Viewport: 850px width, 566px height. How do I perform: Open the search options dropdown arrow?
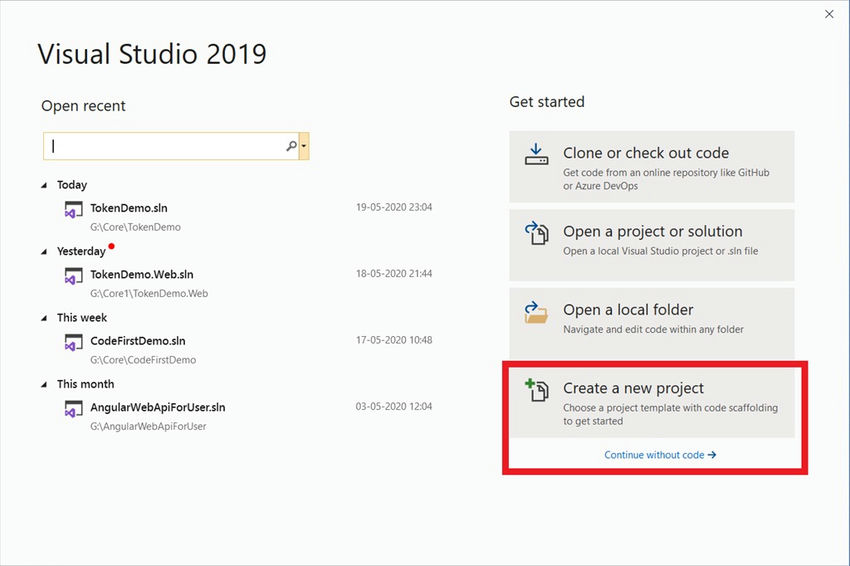304,146
